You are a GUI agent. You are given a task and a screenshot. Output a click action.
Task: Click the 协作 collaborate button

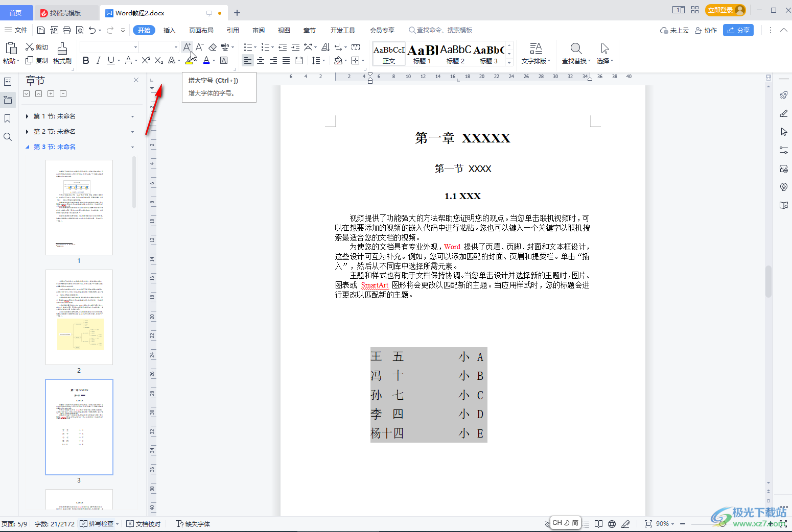(706, 30)
